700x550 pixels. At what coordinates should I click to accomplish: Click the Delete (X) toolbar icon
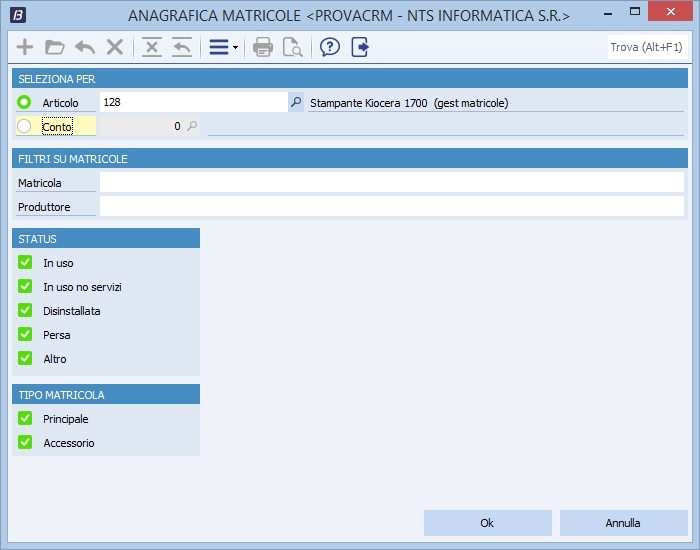click(x=115, y=47)
